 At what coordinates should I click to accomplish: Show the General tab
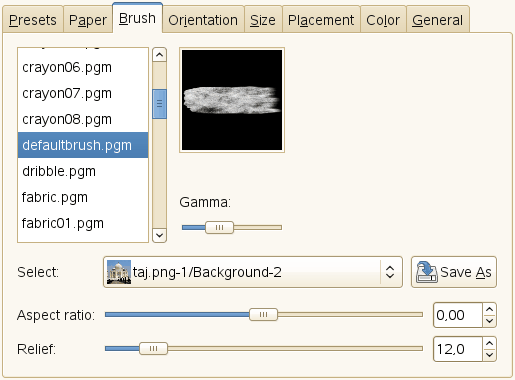pos(438,20)
